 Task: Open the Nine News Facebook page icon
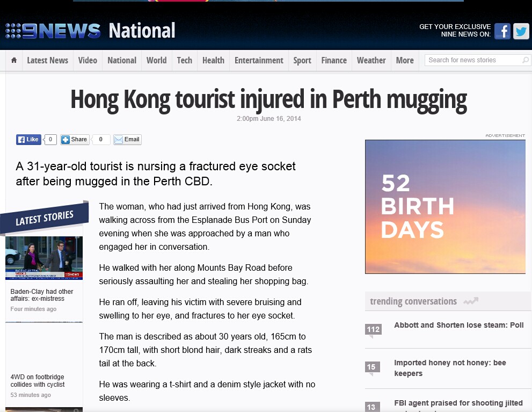[x=502, y=31]
